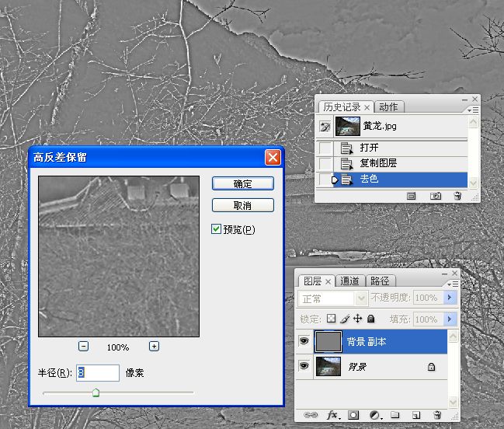Switch to the 动作 tab
This screenshot has width=504, height=429.
[x=388, y=106]
